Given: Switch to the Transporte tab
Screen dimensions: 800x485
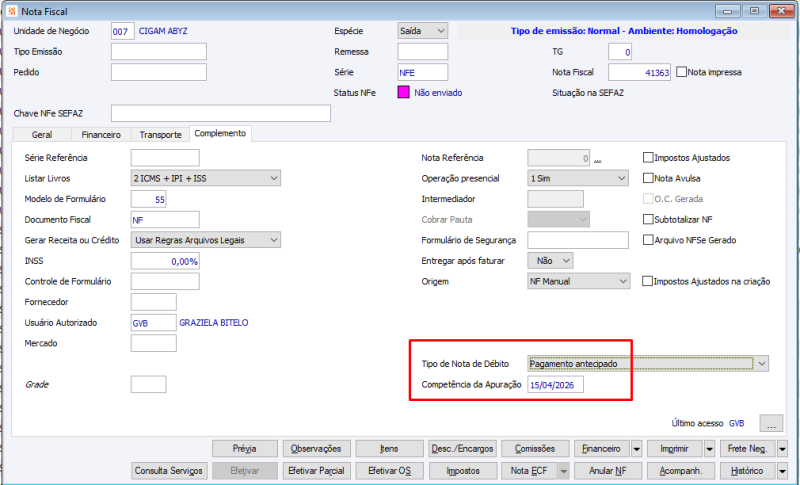Looking at the screenshot, I should point(160,135).
